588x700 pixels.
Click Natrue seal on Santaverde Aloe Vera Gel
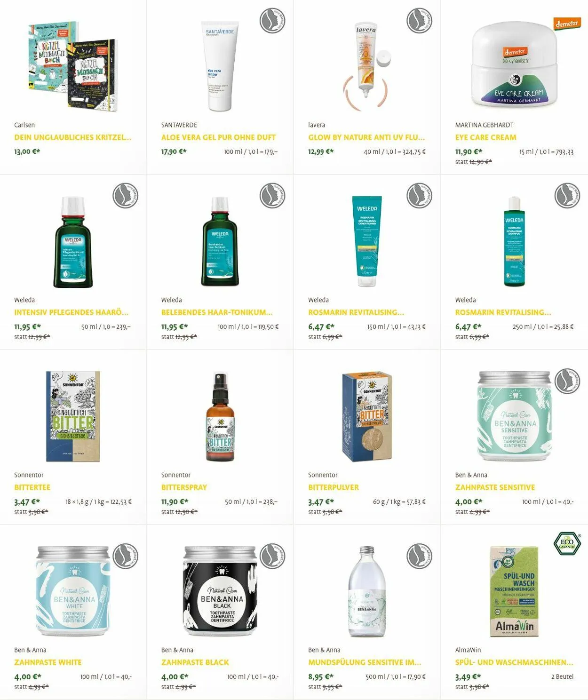[x=272, y=21]
